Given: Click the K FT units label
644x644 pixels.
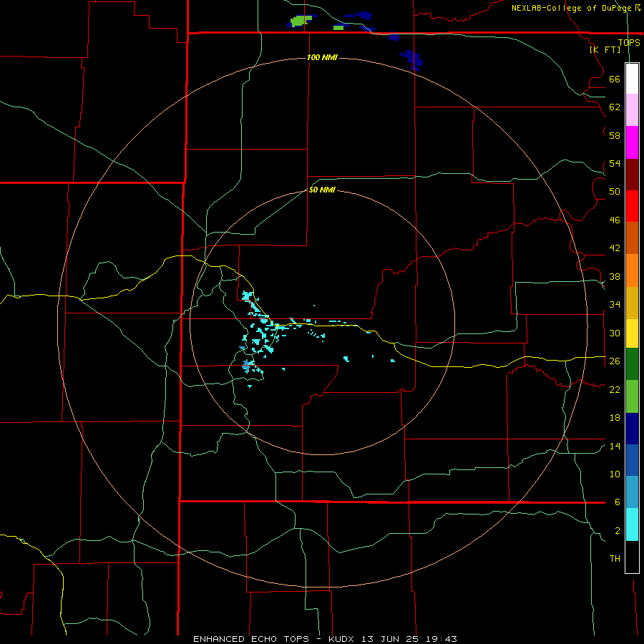Looking at the screenshot, I should (x=605, y=49).
